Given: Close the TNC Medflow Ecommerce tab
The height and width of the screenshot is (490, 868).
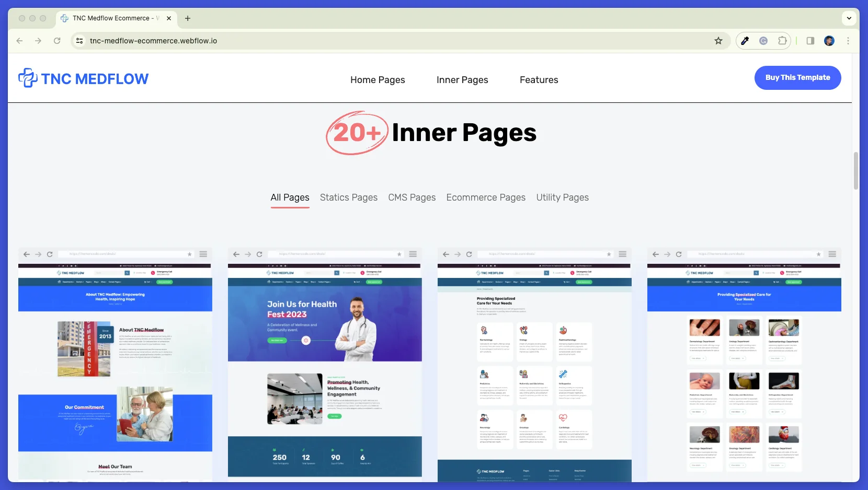Looking at the screenshot, I should pos(169,18).
